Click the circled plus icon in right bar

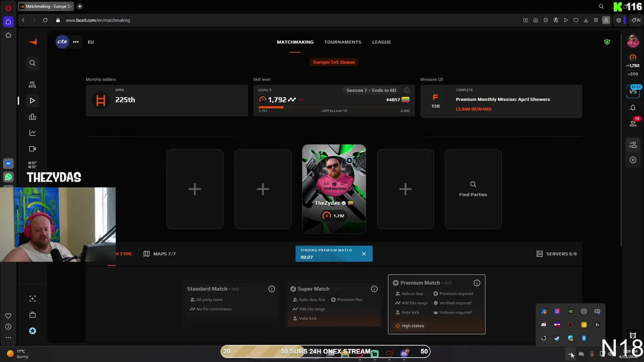[633, 160]
